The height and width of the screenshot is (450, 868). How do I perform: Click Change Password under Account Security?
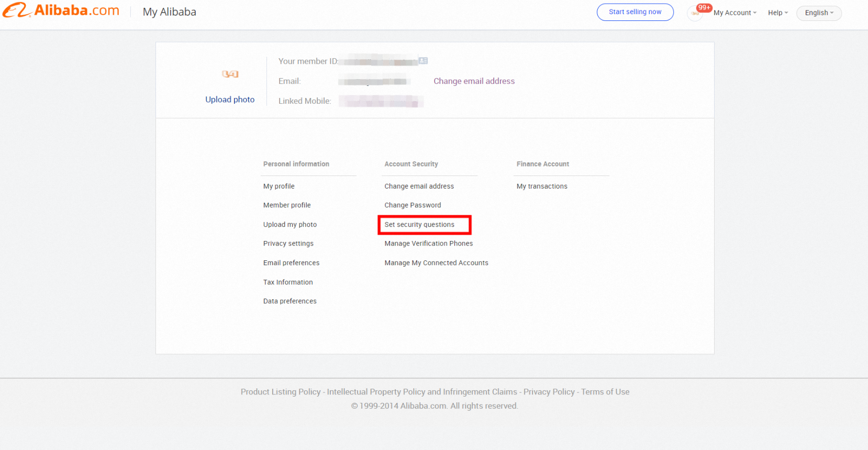pyautogui.click(x=413, y=205)
